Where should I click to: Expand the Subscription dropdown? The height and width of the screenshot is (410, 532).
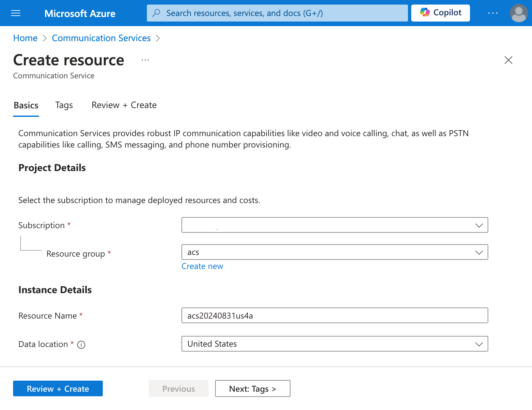(x=335, y=225)
